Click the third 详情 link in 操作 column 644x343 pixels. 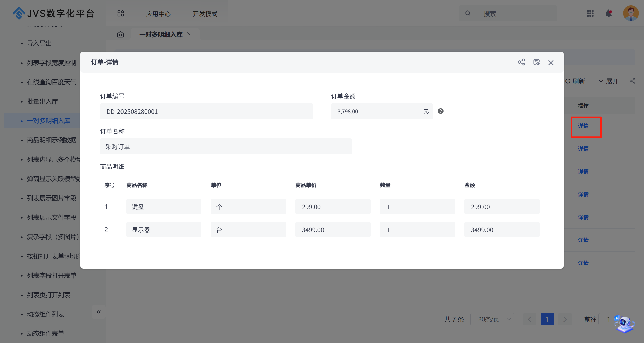[x=583, y=172]
